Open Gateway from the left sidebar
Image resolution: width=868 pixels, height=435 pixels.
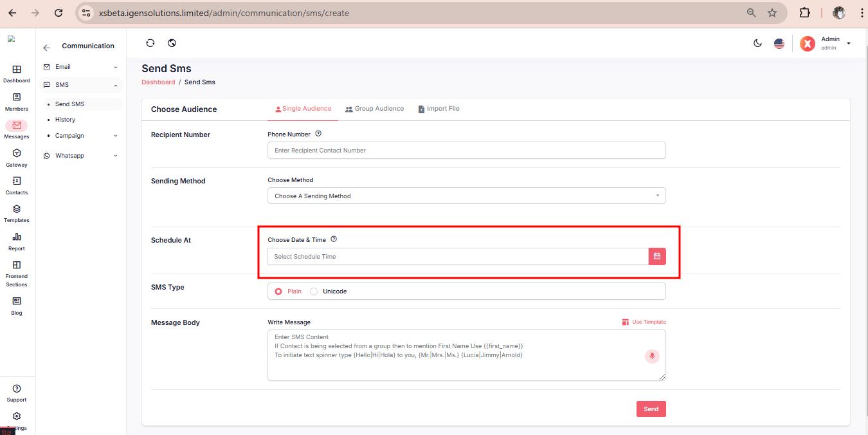coord(17,158)
